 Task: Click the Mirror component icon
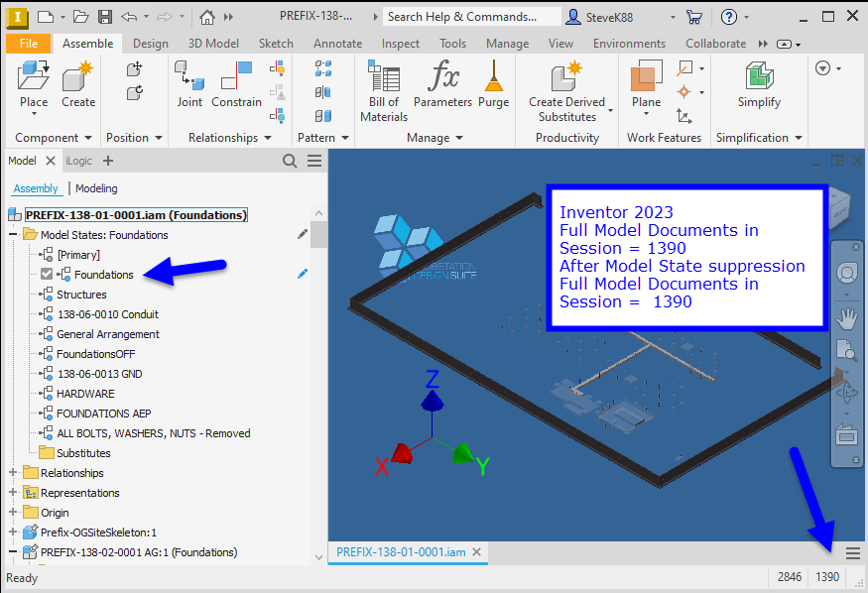323,92
